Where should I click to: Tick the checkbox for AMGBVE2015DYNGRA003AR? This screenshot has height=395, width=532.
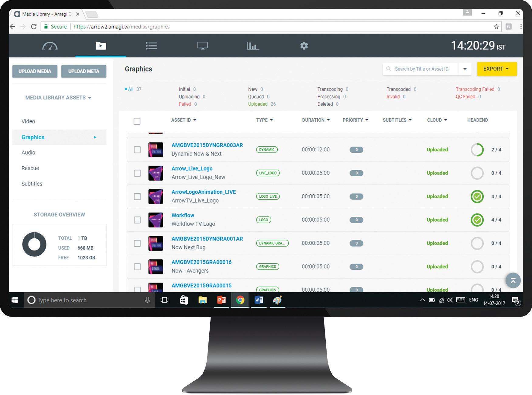coord(137,150)
